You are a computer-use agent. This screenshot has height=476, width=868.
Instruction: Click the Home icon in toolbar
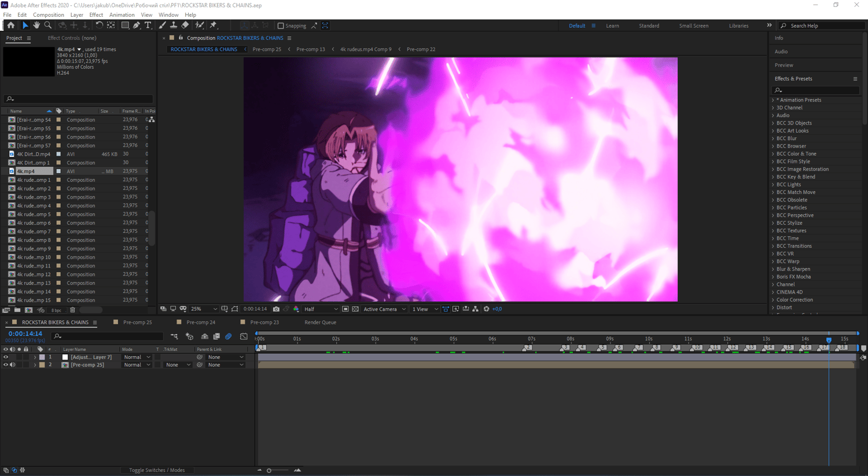tap(10, 25)
